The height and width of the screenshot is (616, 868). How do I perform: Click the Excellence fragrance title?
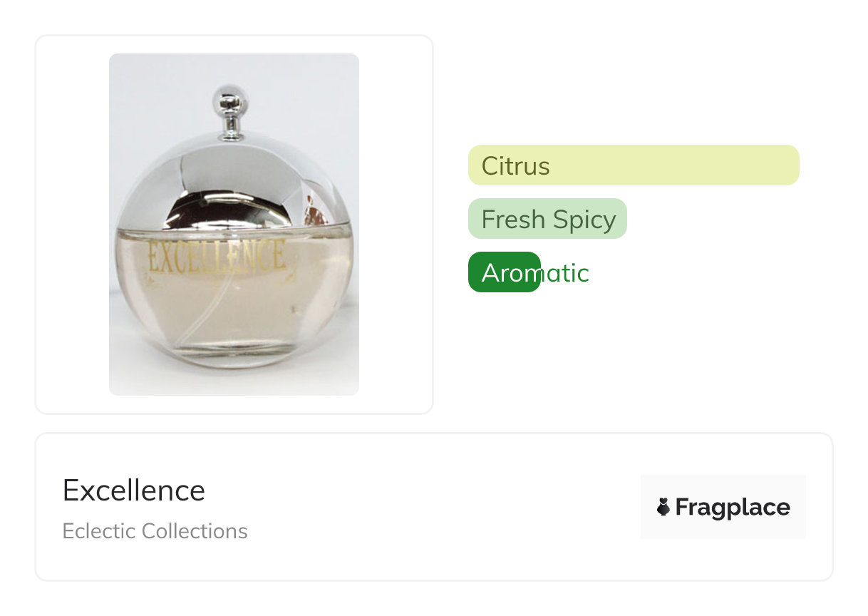134,491
